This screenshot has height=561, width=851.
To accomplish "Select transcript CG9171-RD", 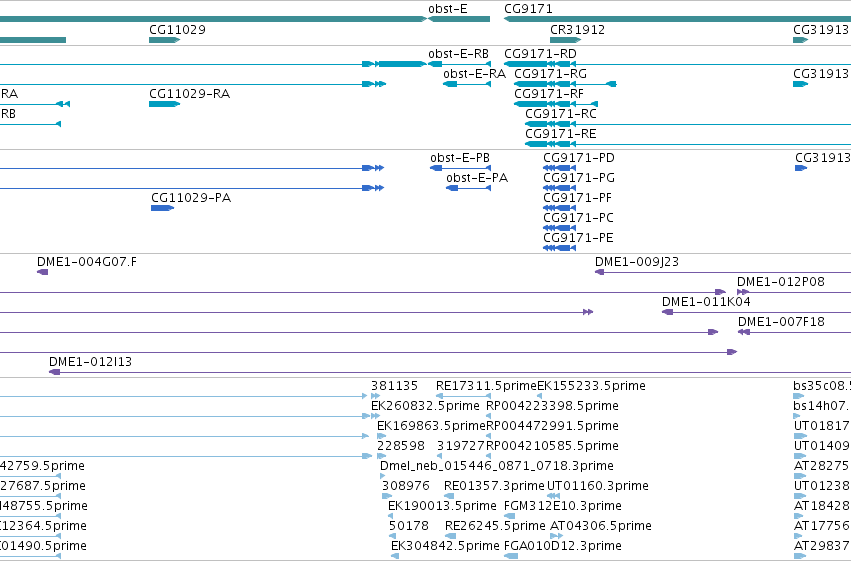I will pyautogui.click(x=677, y=64).
